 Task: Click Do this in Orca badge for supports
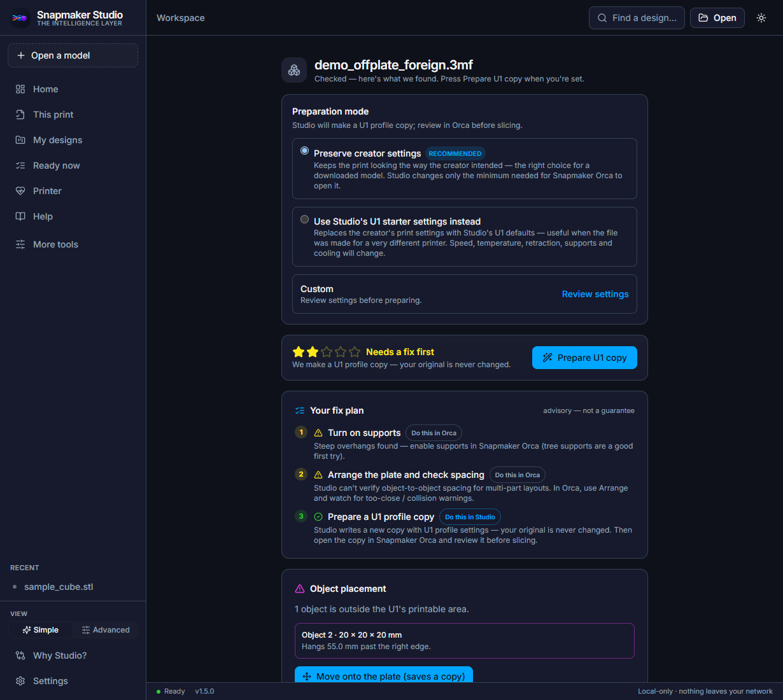pos(434,433)
